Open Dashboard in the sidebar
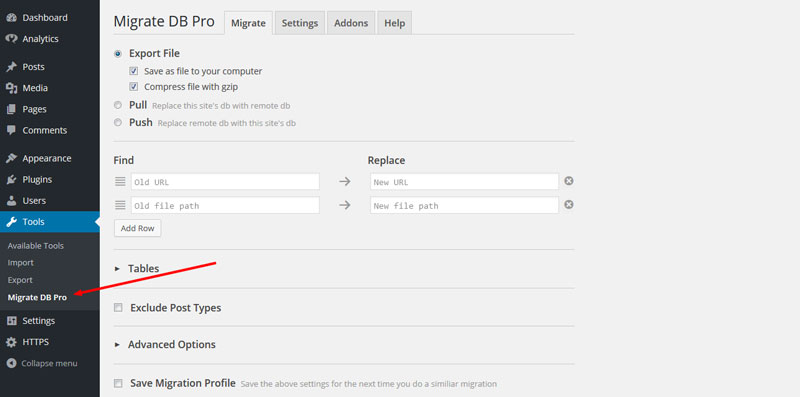 pos(45,18)
